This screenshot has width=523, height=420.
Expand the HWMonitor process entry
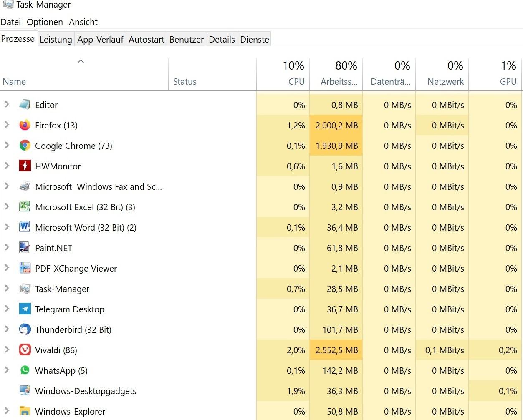pos(7,166)
